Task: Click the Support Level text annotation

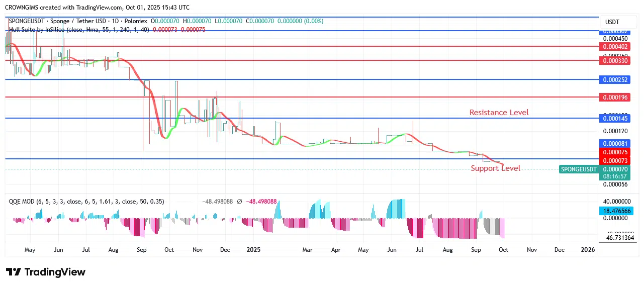Action: point(495,168)
